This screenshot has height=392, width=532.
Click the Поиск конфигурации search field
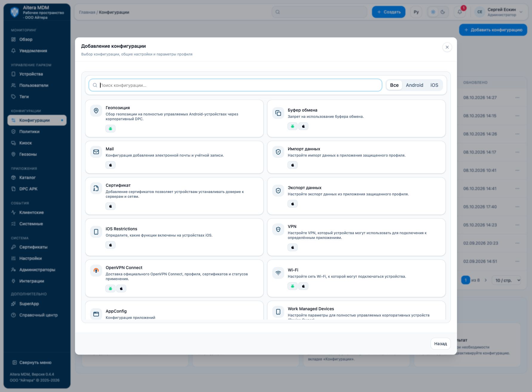[x=235, y=85]
